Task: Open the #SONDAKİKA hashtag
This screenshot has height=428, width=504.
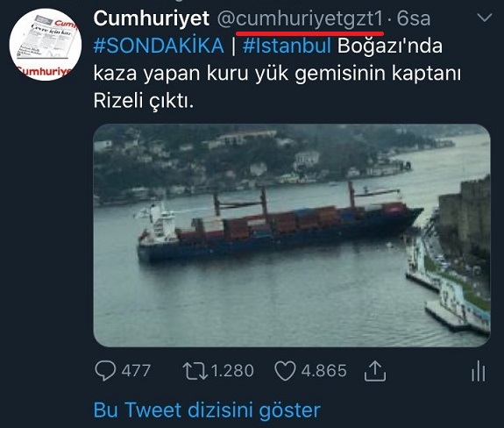Action: pos(159,46)
